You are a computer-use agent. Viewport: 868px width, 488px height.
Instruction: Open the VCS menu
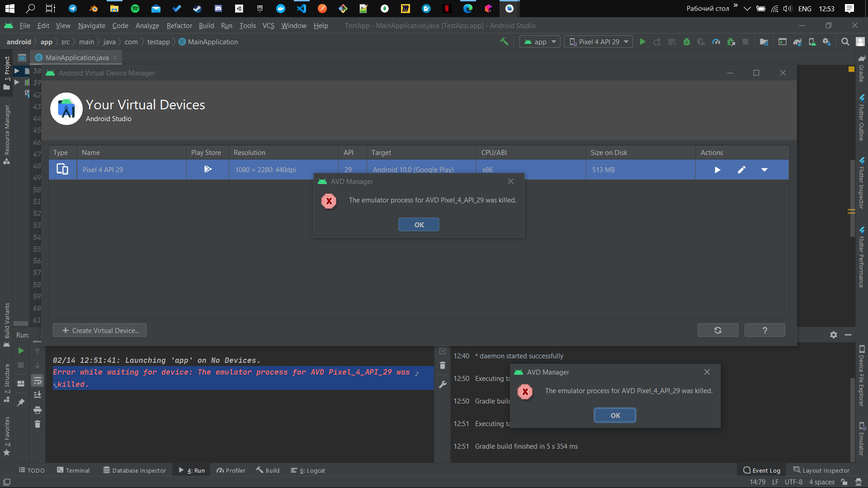269,26
